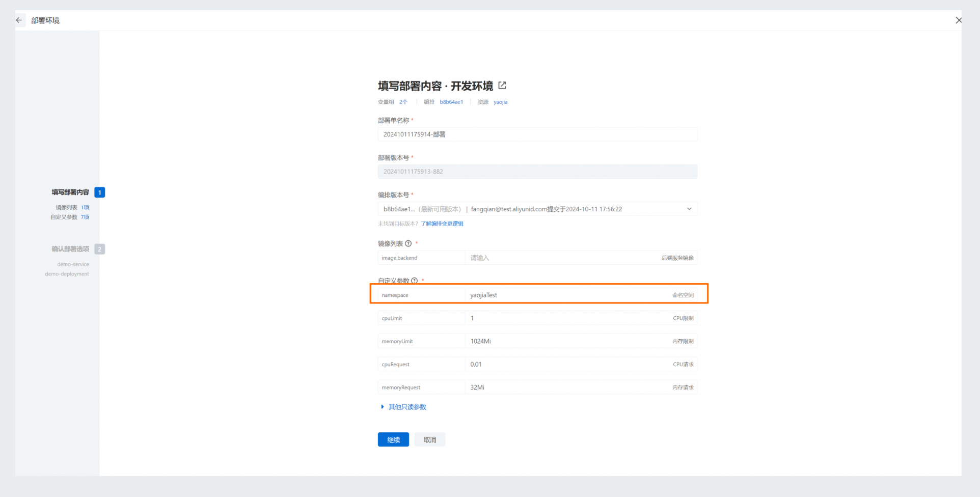Open the 编排版本号 dropdown
Viewport: 980px width, 497px height.
click(x=537, y=209)
